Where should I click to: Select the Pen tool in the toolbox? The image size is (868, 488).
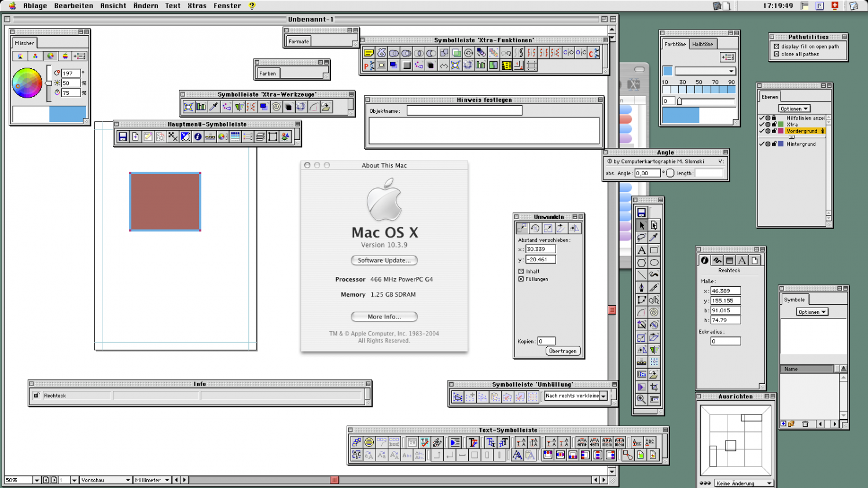[641, 287]
